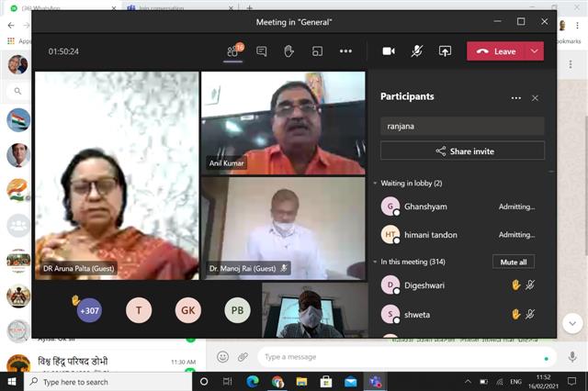Expand the Leave options dropdown arrow
This screenshot has width=588, height=391.
click(535, 51)
